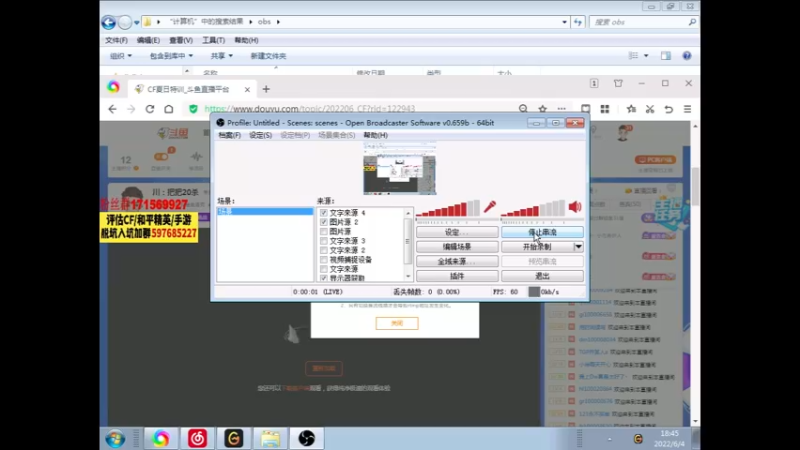Open 全域来源... in OBS
The width and height of the screenshot is (800, 450).
click(x=457, y=261)
